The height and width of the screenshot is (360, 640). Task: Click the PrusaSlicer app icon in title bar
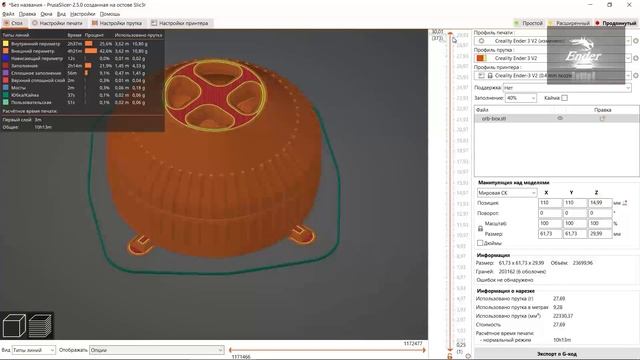[x=4, y=4]
